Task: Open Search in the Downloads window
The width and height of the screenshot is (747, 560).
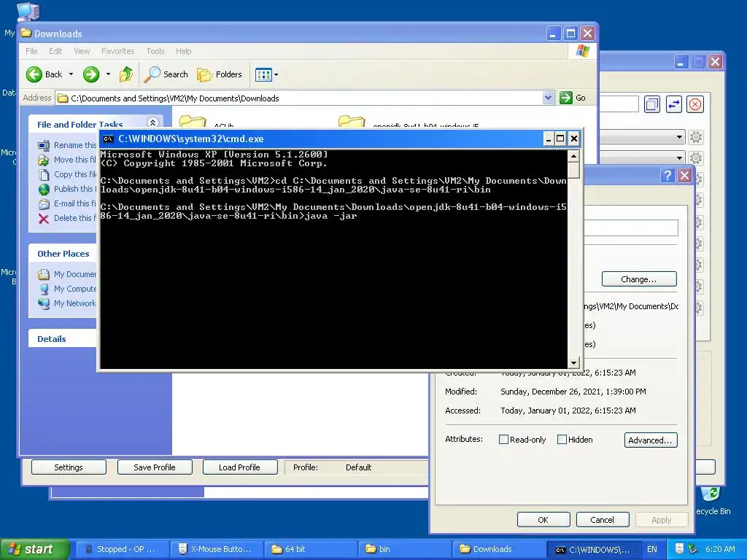Action: click(x=166, y=74)
